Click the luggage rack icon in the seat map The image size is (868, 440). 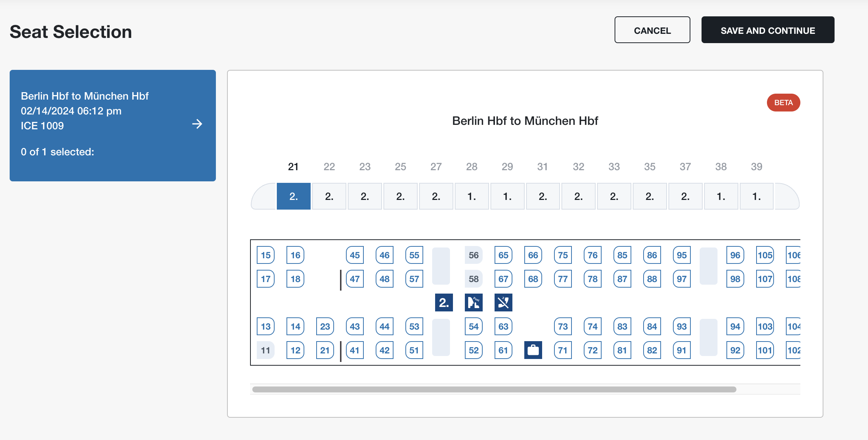point(533,350)
